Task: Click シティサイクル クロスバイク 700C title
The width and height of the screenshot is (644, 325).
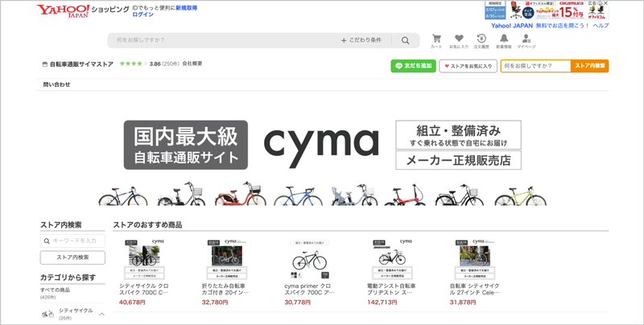Action: point(144,290)
